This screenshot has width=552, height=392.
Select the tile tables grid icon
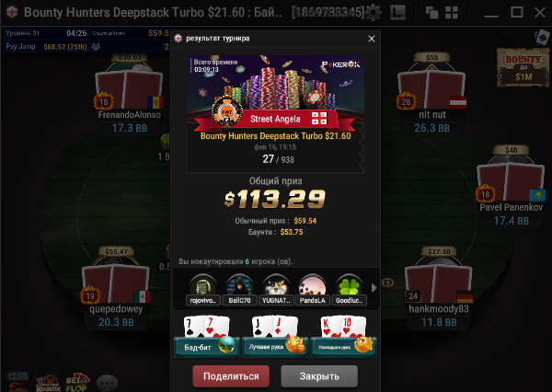(452, 13)
